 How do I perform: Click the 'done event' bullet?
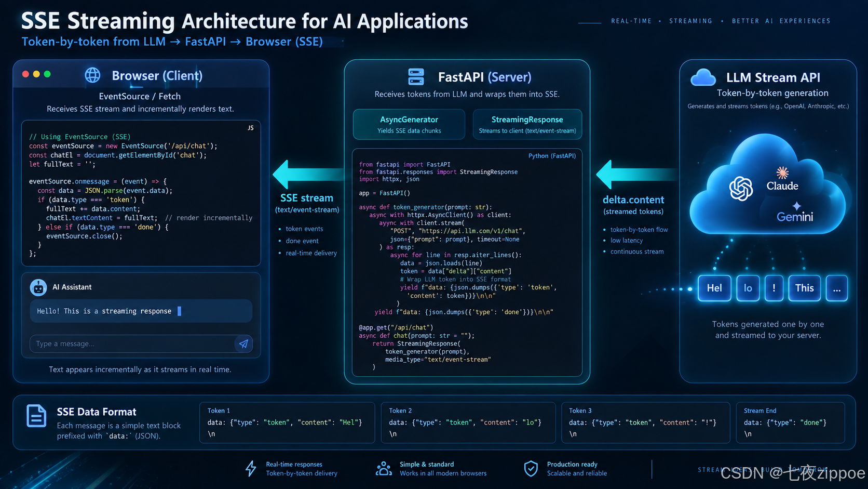[302, 241]
